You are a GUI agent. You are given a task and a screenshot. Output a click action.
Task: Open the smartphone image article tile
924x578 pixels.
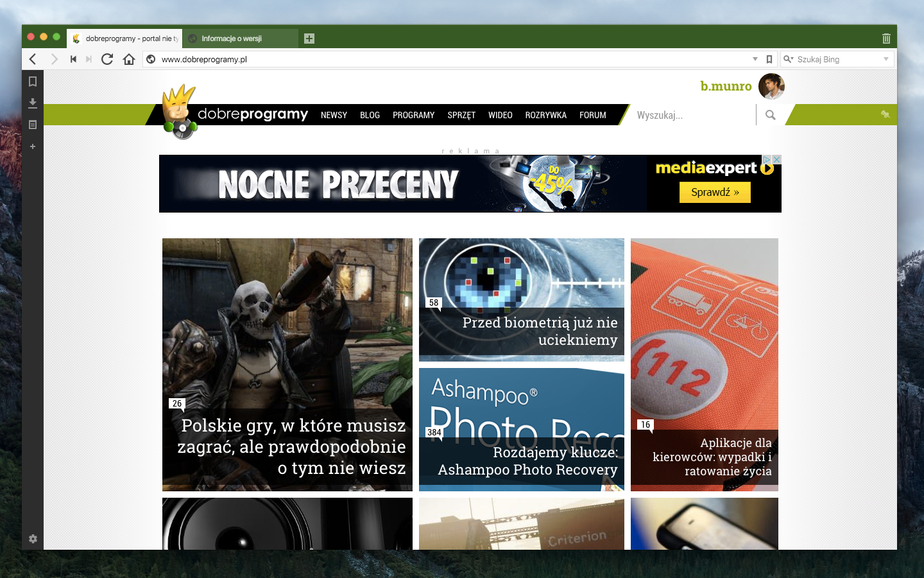point(705,523)
